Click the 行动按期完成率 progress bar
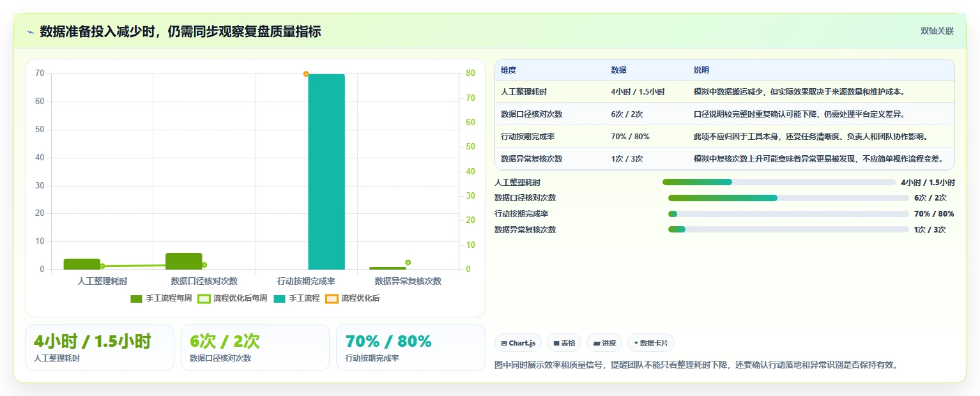Viewport: 980px width, 396px height. coord(788,214)
